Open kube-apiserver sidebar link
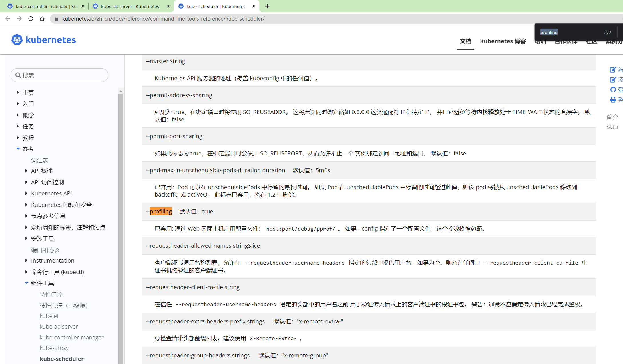This screenshot has height=364, width=623. [59, 327]
